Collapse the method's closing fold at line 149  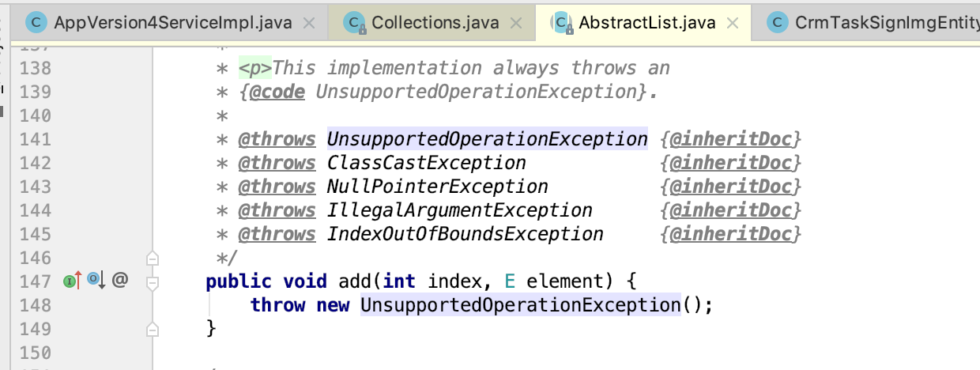153,327
